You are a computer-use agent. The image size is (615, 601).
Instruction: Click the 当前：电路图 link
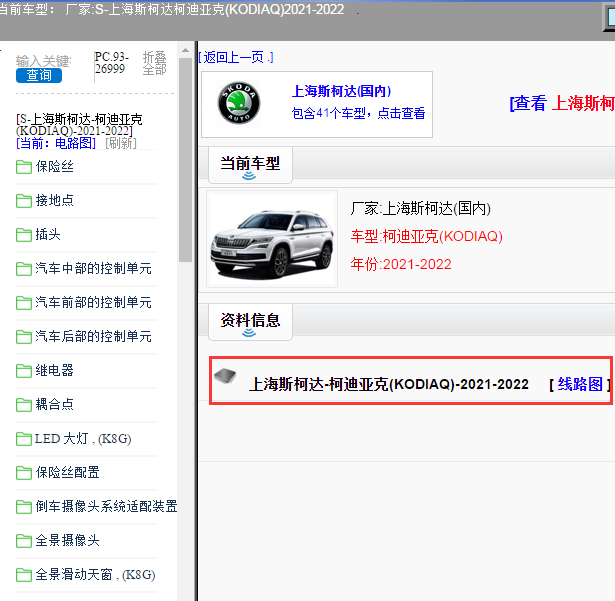click(x=56, y=143)
